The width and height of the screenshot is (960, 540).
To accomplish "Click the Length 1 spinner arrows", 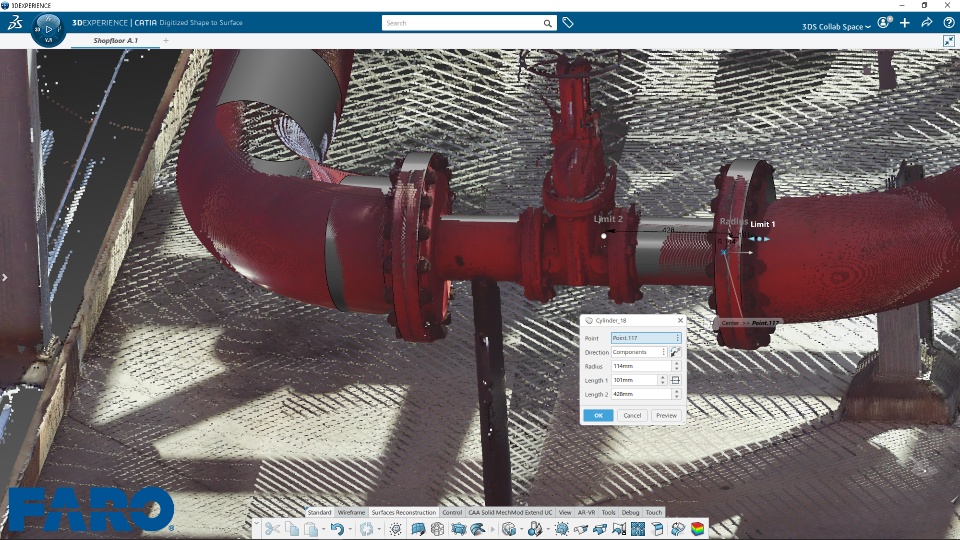I will point(662,380).
